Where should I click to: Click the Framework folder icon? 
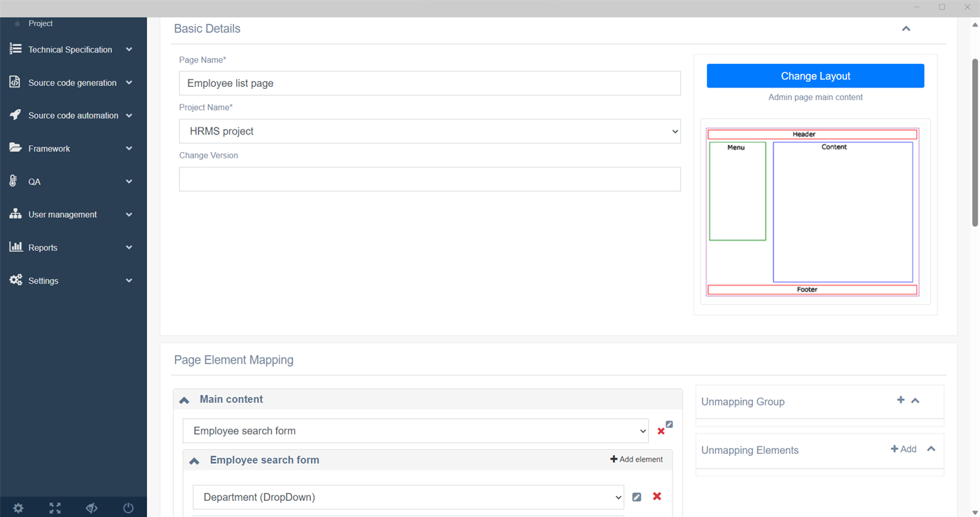pos(15,148)
